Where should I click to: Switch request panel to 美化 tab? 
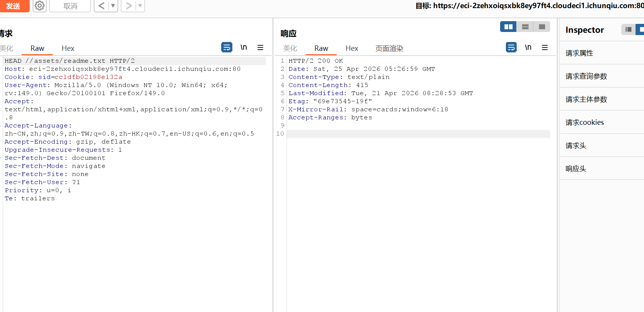(x=7, y=48)
